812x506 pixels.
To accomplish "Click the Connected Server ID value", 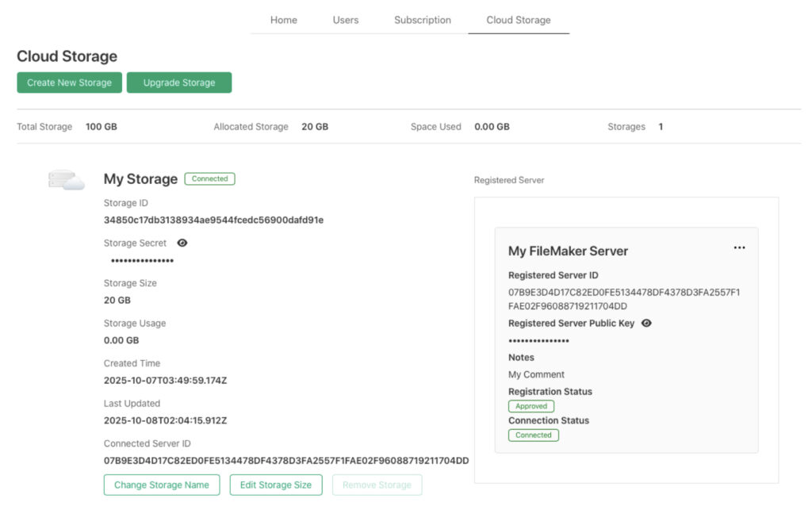I will [285, 461].
